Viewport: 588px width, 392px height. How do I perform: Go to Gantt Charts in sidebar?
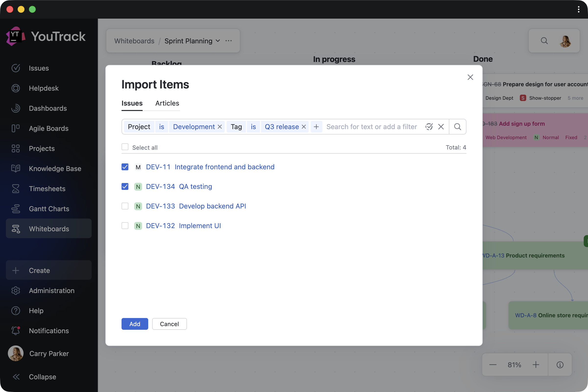click(49, 208)
